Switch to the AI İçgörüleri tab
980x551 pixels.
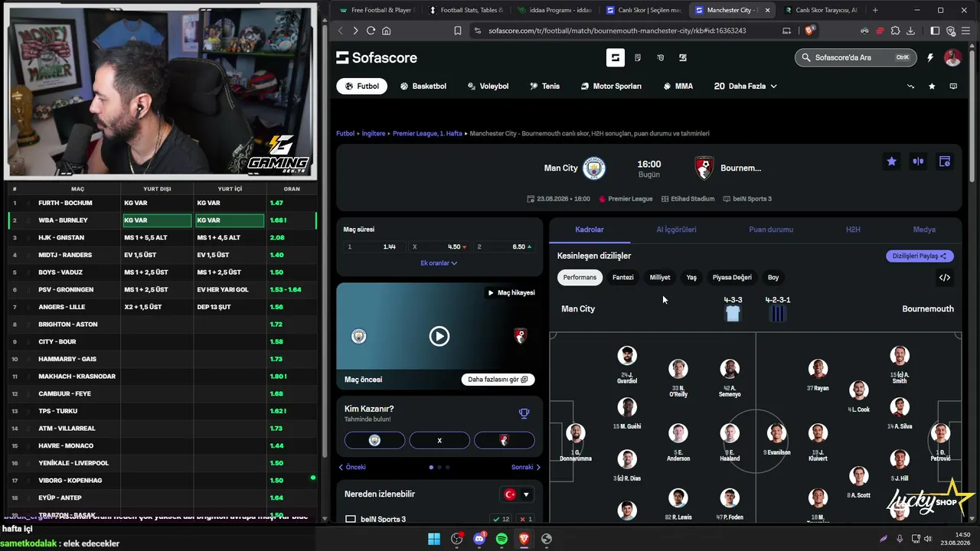point(676,230)
